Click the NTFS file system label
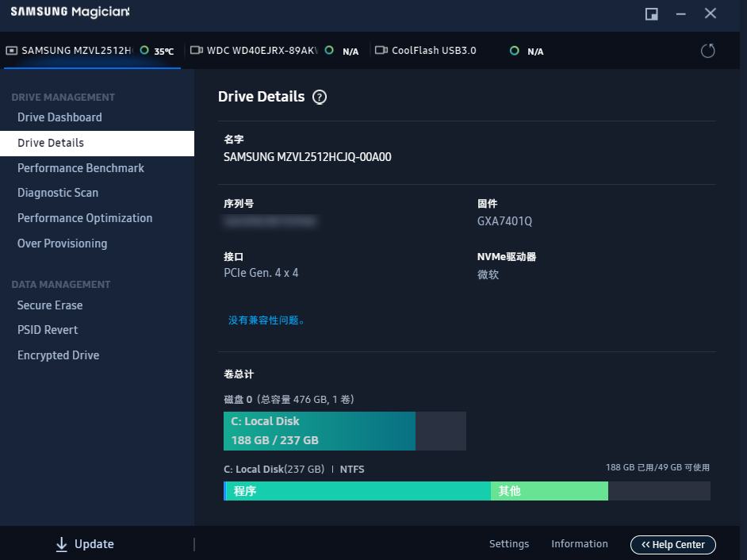The image size is (747, 560). click(x=352, y=470)
